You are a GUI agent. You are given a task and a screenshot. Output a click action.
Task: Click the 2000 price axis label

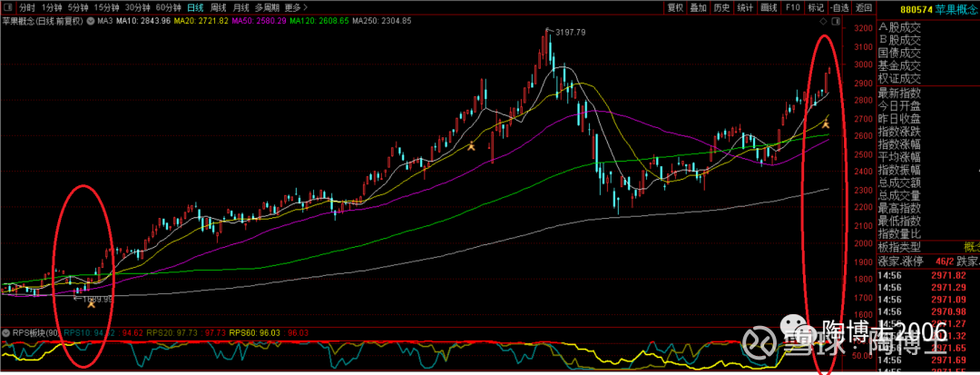[x=863, y=243]
